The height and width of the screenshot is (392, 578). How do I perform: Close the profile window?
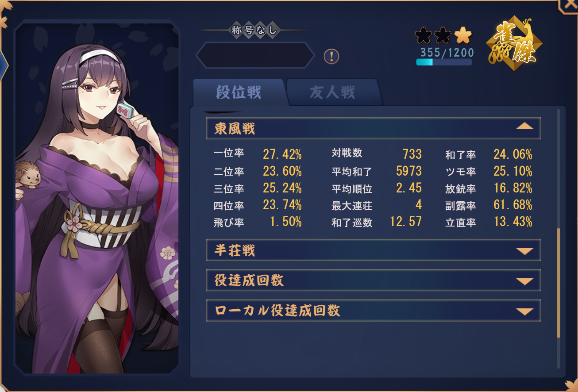click(568, 5)
